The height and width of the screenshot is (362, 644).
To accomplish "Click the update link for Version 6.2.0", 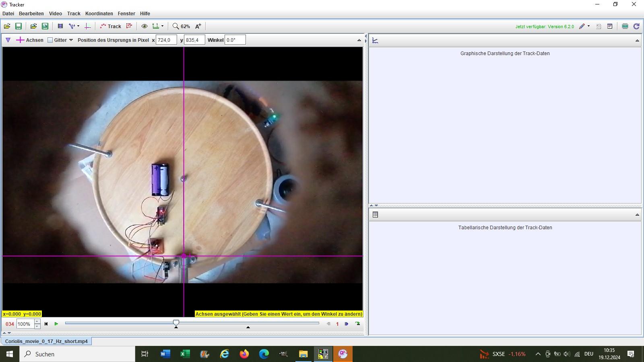I will pos(545,27).
